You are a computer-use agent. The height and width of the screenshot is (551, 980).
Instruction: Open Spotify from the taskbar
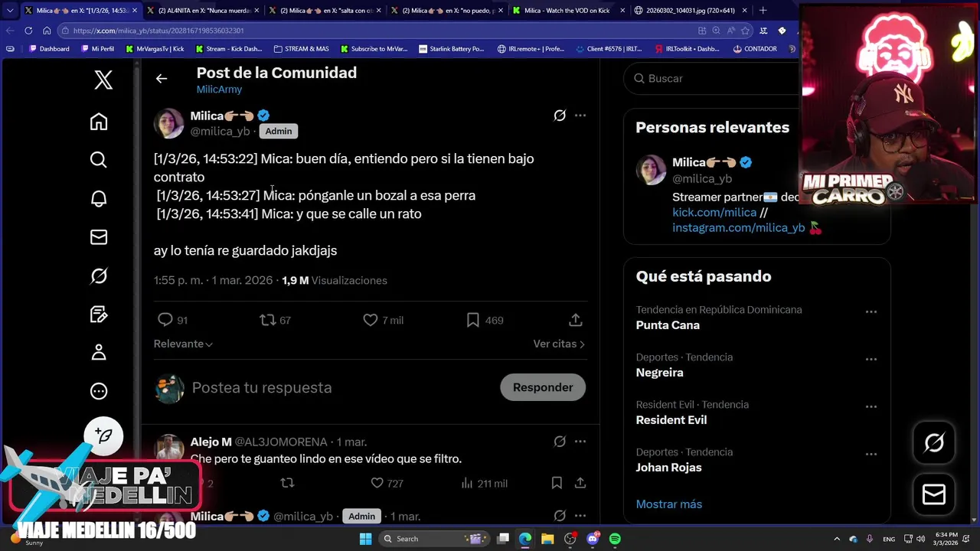point(615,539)
